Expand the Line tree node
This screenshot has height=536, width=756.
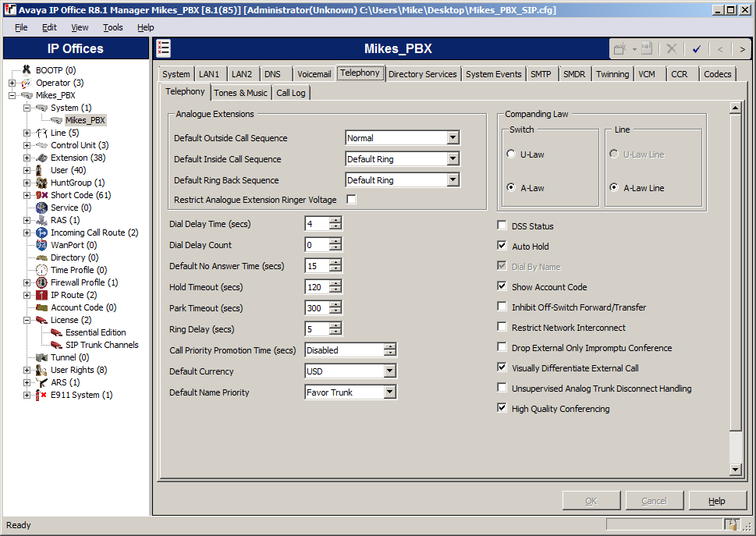coord(27,133)
